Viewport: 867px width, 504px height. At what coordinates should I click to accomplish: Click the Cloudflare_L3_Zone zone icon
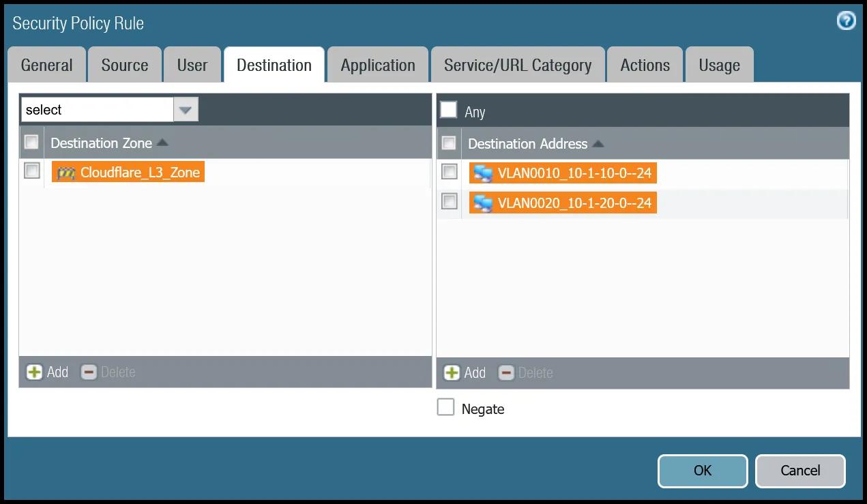[x=66, y=173]
